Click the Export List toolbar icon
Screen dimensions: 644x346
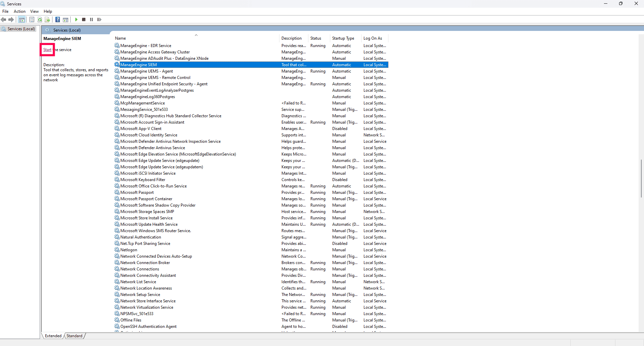(47, 19)
